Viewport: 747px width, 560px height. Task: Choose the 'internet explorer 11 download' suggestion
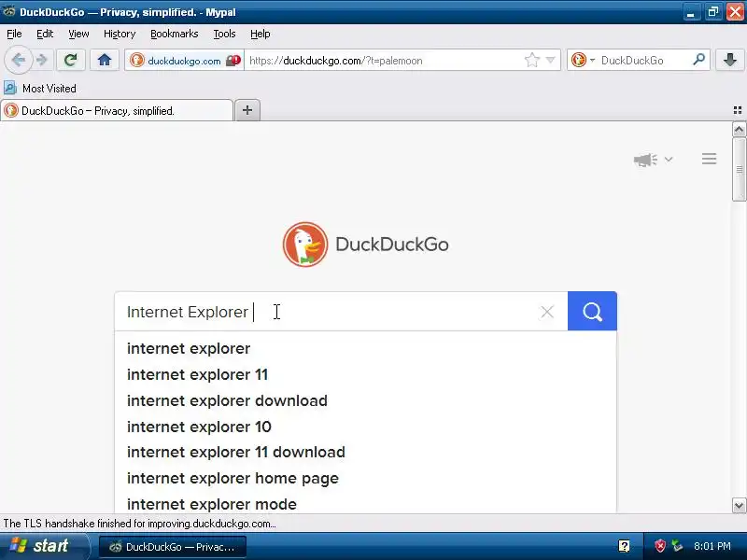(x=365, y=453)
